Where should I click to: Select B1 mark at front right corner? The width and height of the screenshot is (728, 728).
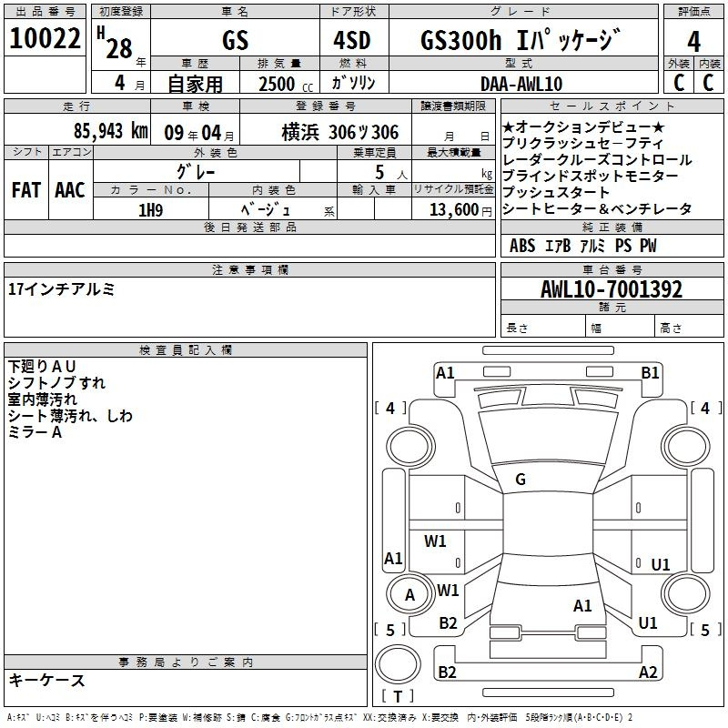(x=650, y=373)
